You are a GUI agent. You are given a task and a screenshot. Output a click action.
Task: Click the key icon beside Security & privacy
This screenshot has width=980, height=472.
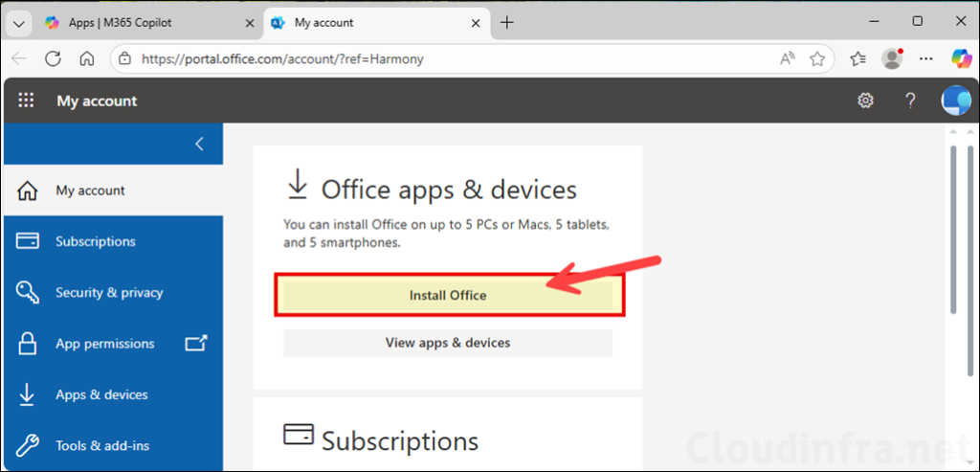(x=28, y=293)
